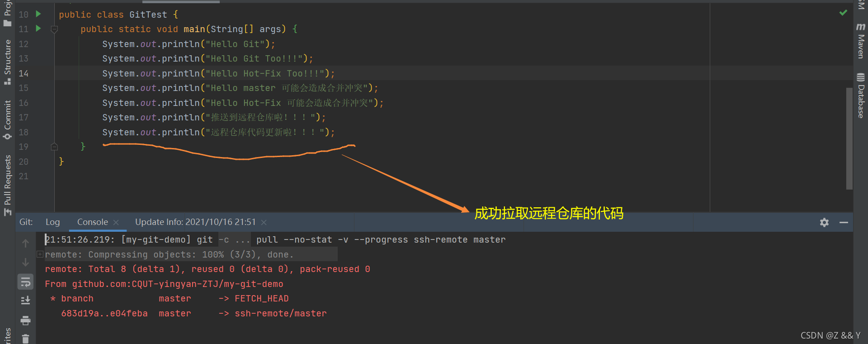Click the "remote: Total 8" console line
Image resolution: width=868 pixels, height=344 pixels.
tap(208, 269)
